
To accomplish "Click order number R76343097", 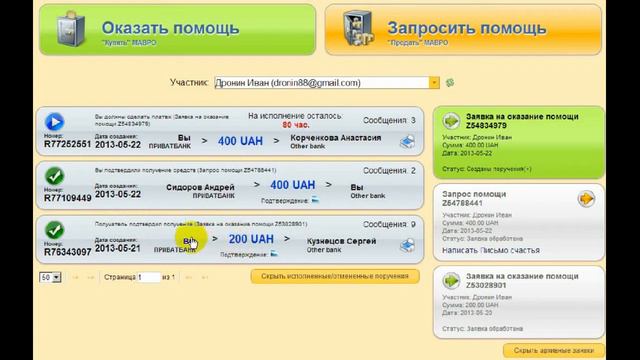I will coord(67,252).
